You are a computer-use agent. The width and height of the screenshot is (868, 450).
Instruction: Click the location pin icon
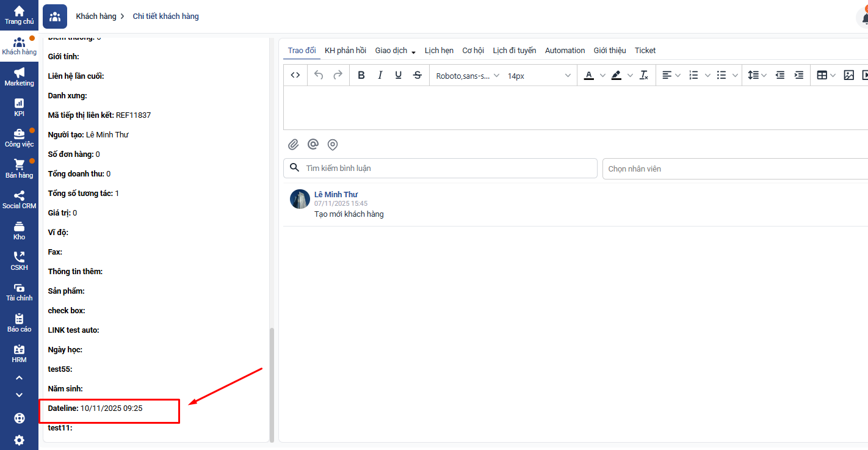tap(333, 145)
